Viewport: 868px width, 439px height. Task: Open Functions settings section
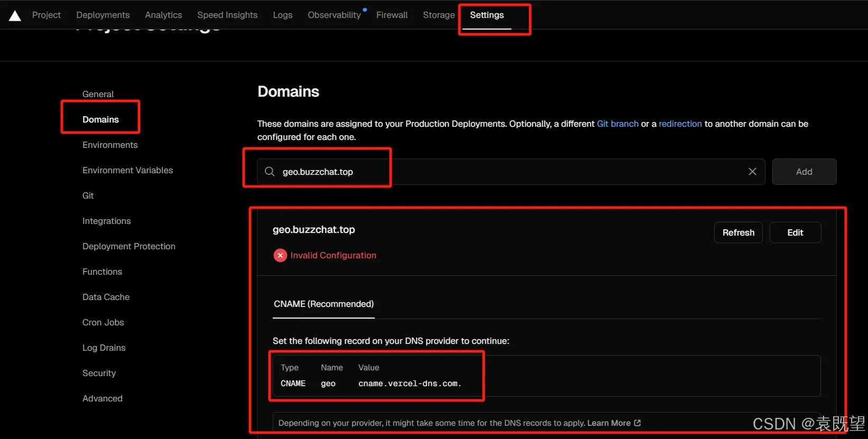102,272
